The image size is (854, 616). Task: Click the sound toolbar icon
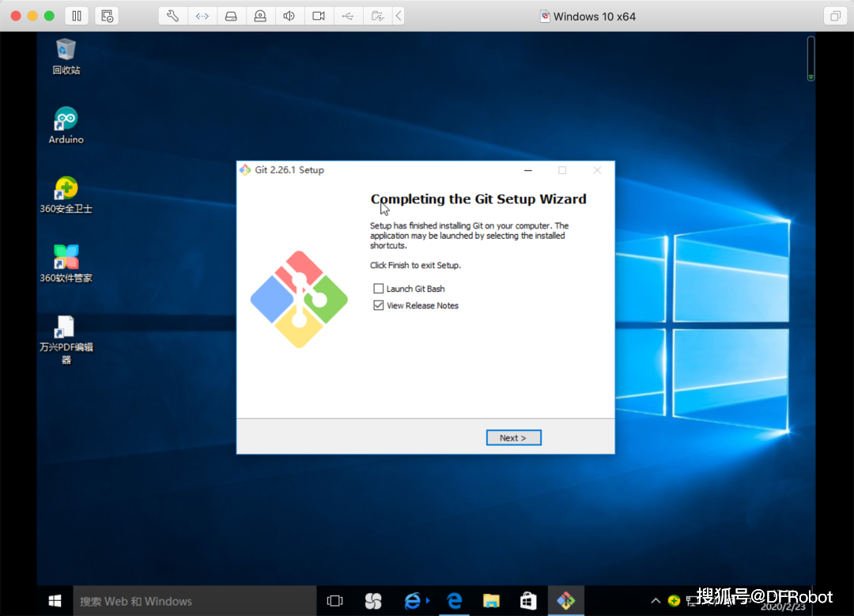(x=289, y=16)
